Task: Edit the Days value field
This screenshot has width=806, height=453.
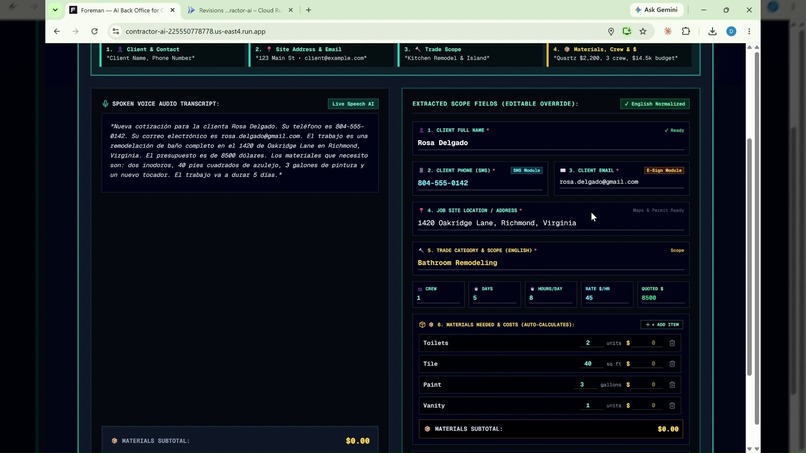Action: 494,298
